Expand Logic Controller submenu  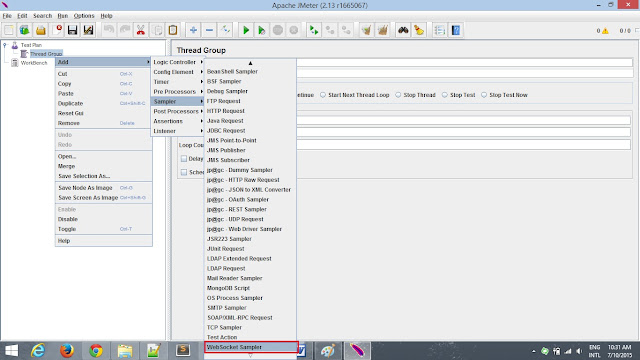click(178, 62)
